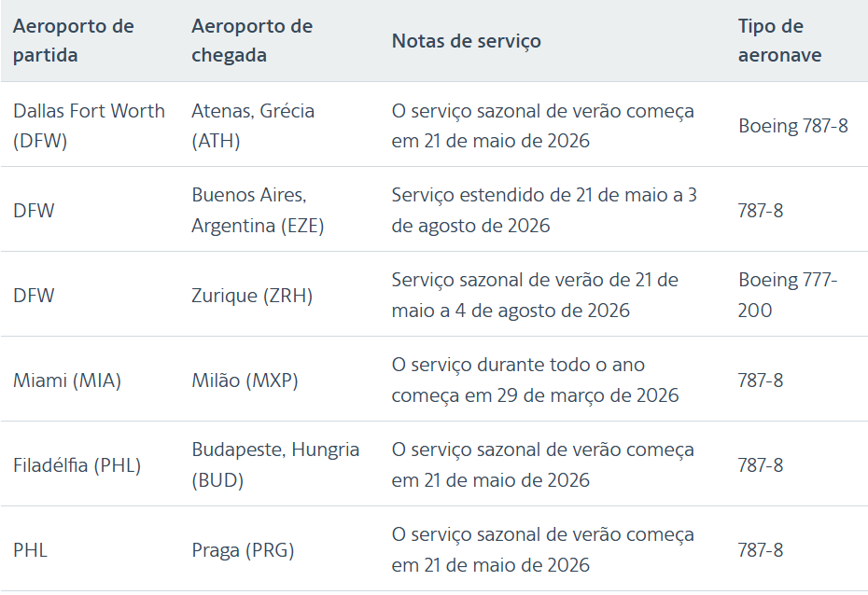Image resolution: width=868 pixels, height=595 pixels.
Task: Select the Miami (MIA) departure cell
Action: pyautogui.click(x=67, y=381)
